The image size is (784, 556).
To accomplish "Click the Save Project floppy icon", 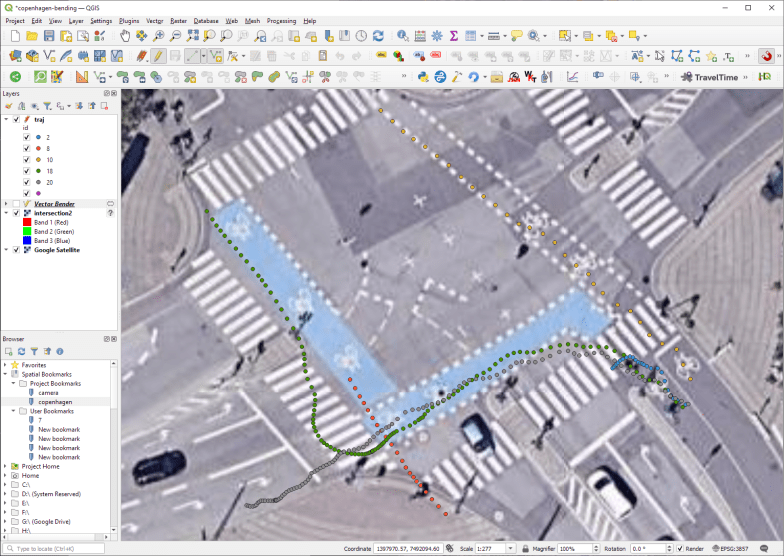I will point(51,36).
